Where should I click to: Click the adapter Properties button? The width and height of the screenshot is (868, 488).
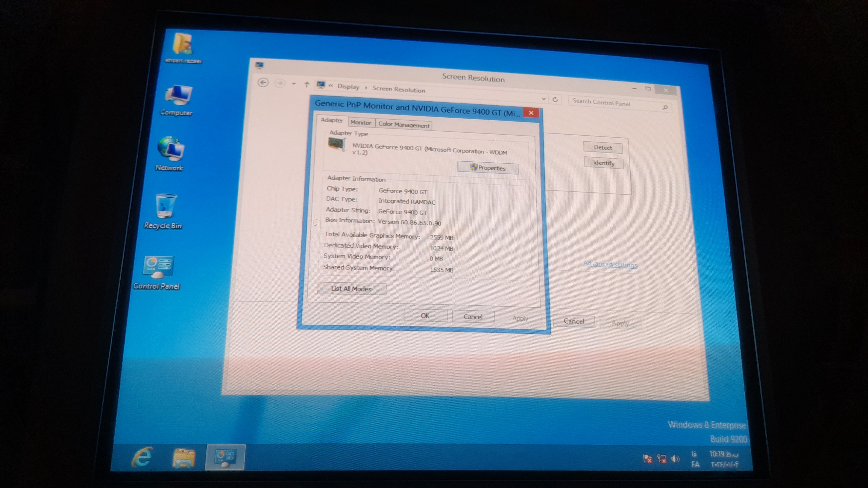pyautogui.click(x=488, y=168)
